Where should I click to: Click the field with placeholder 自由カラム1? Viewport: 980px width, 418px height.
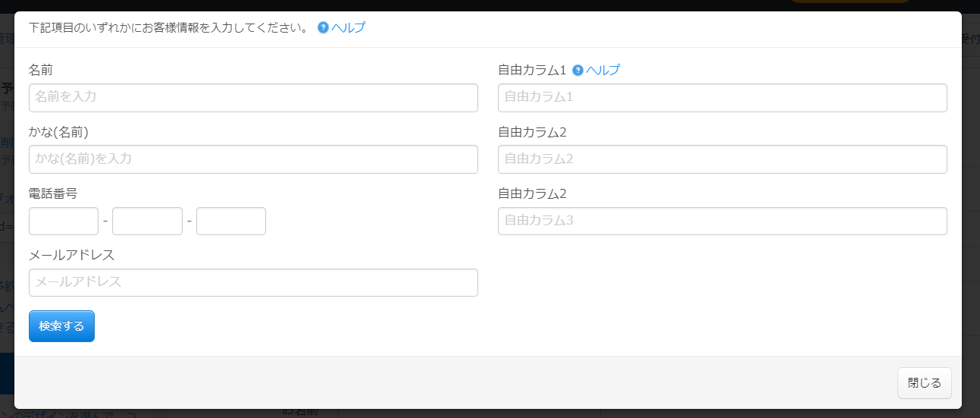pos(722,98)
